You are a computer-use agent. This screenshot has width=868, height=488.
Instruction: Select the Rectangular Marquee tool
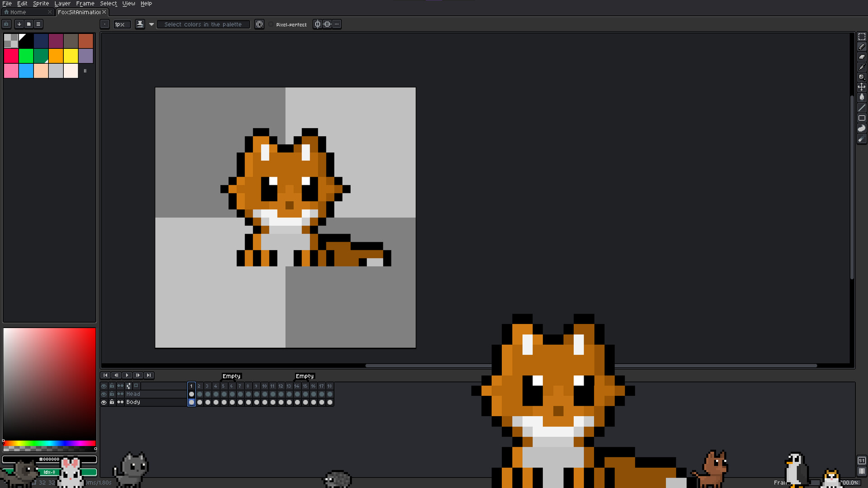[861, 38]
